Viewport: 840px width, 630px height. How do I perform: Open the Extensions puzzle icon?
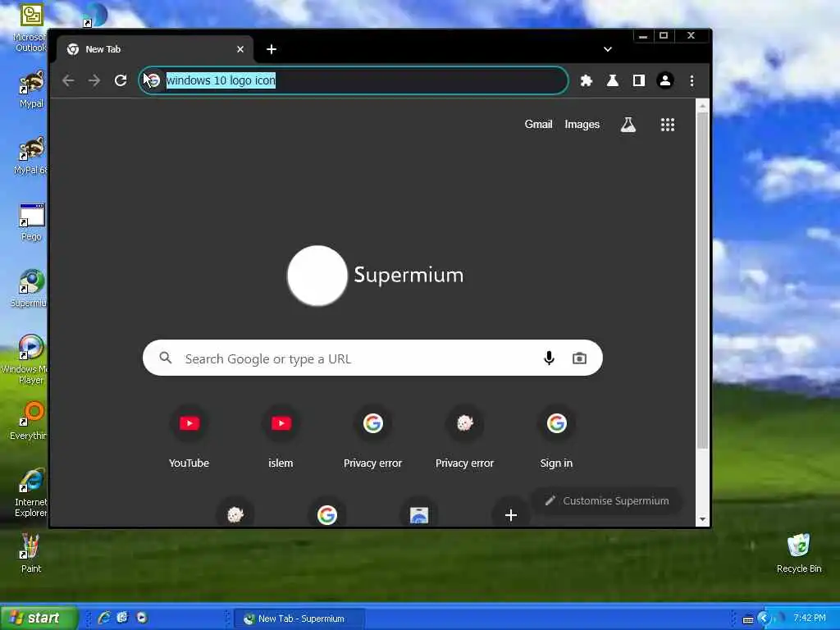[x=586, y=80]
